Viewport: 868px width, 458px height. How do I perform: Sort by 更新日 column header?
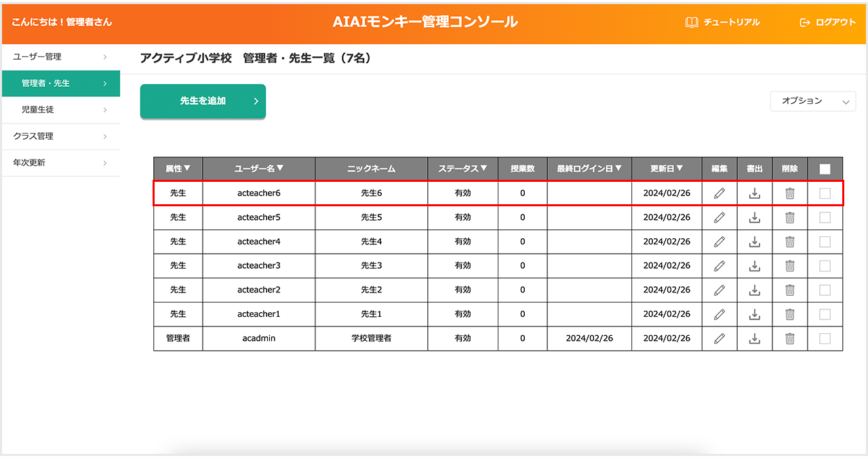(667, 169)
